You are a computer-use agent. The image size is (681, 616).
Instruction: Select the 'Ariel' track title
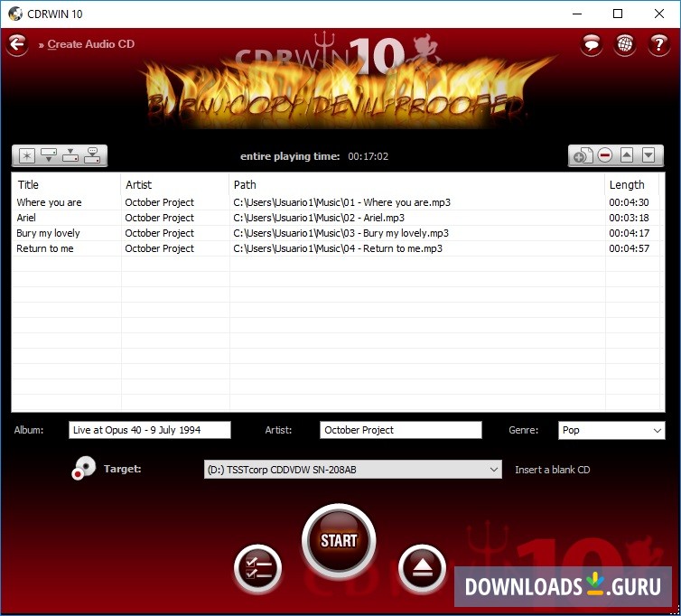coord(26,218)
